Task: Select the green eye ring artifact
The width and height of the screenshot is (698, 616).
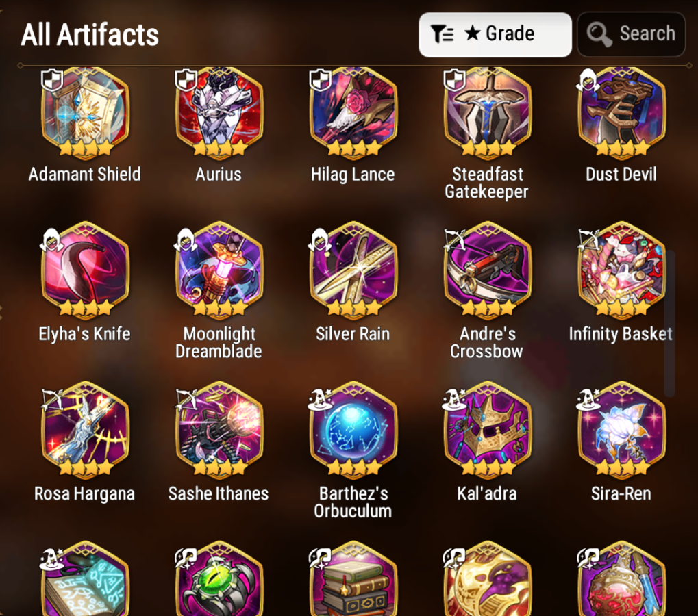Action: [x=219, y=578]
